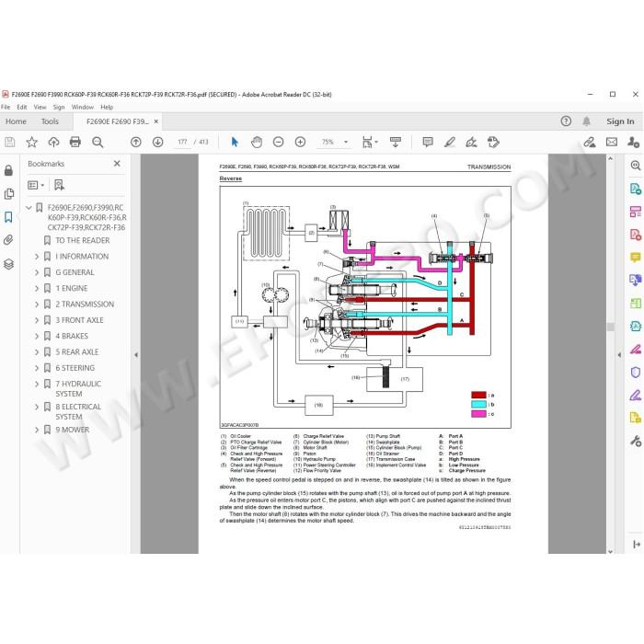The image size is (644, 644).
Task: Expand the 2 TRANSMISSION bookmark
Action: tap(37, 305)
